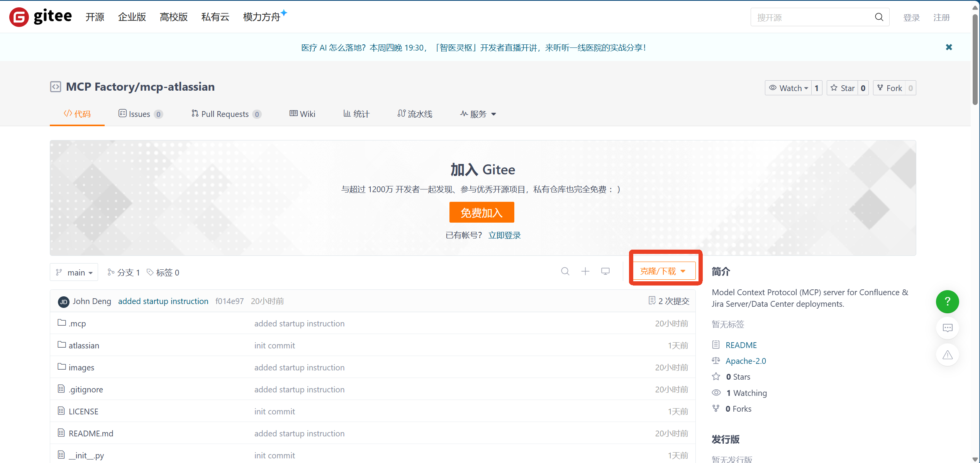Viewport: 980px width, 463px height.
Task: Click the plus icon above the file list
Action: click(x=585, y=271)
